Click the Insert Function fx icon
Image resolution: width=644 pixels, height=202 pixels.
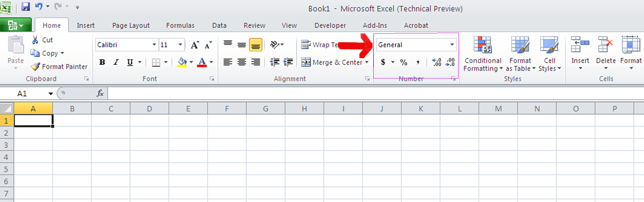[x=100, y=93]
